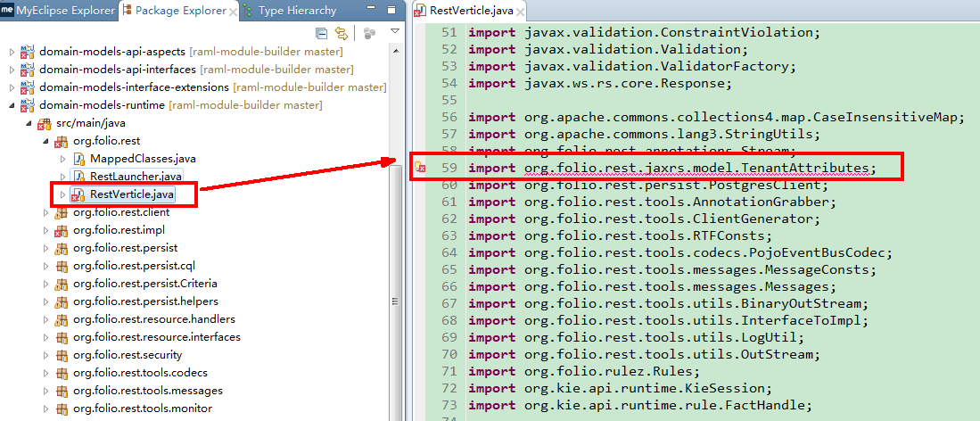
Task: Click the org.folio.rest.security package icon
Action: point(62,355)
